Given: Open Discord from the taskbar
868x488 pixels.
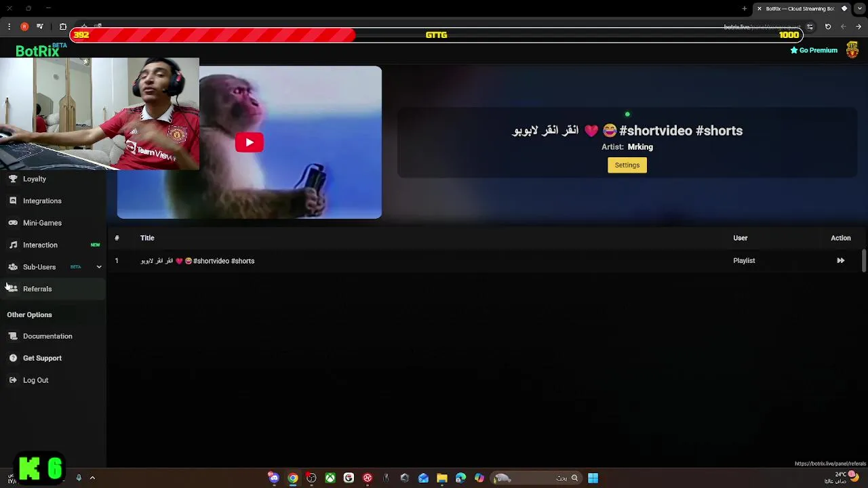Looking at the screenshot, I should click(x=274, y=479).
